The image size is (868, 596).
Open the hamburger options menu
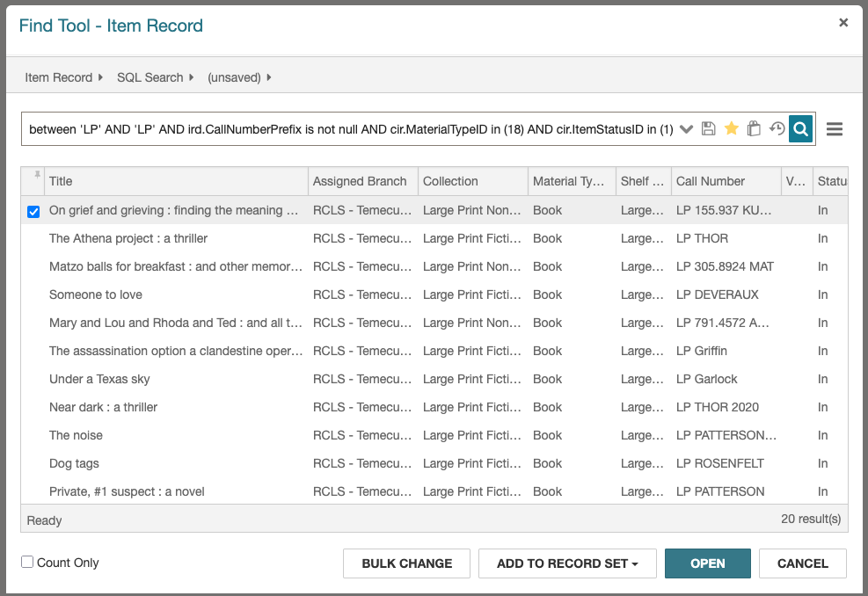pos(835,129)
